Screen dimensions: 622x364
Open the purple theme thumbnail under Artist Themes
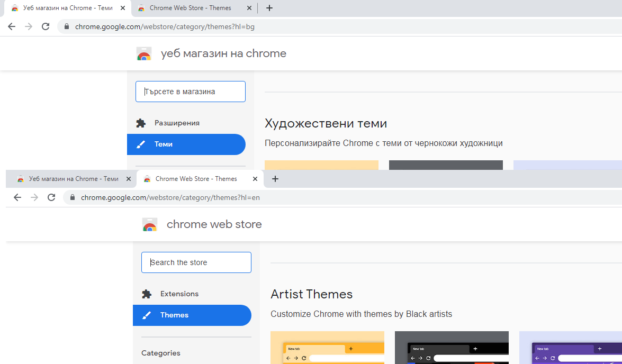(571, 348)
